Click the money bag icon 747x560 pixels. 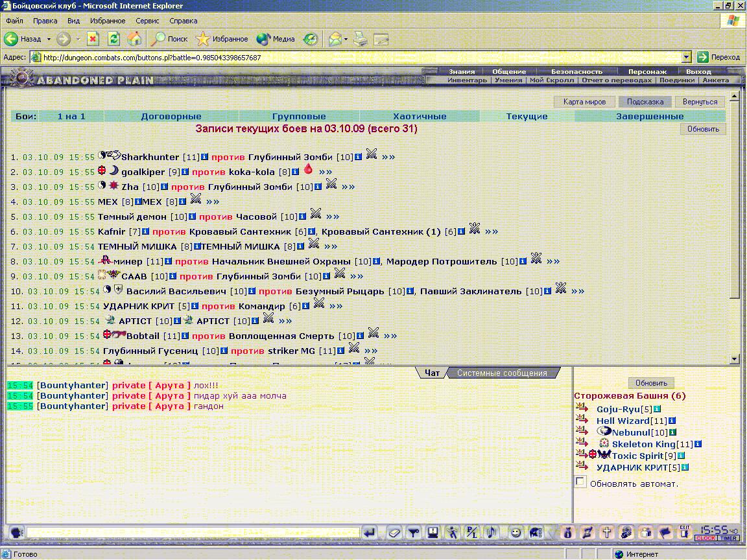pos(567,533)
